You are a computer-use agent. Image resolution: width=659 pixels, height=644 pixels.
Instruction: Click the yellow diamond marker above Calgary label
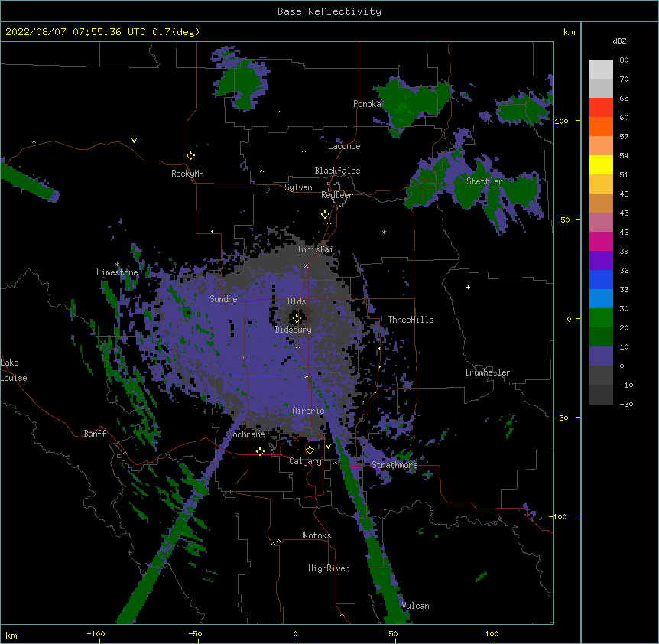pos(310,450)
